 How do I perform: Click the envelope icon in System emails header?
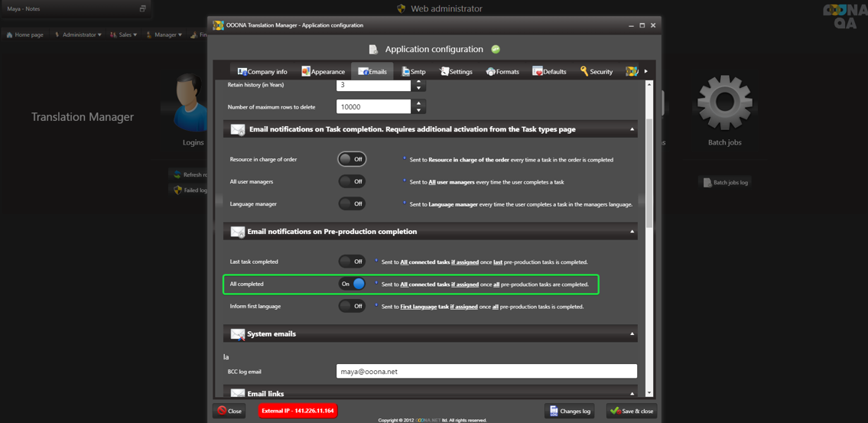click(238, 334)
